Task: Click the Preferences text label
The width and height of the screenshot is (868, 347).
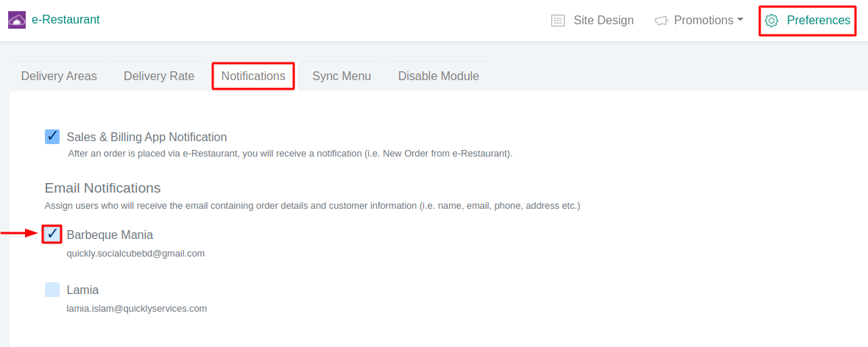Action: click(x=819, y=21)
